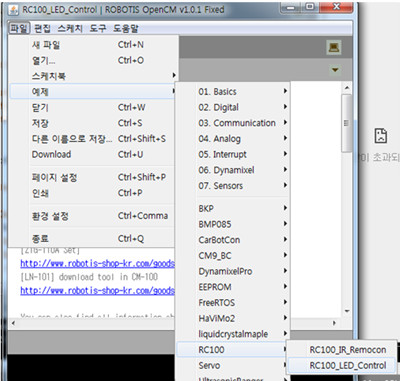Open second robotis-shop-kr.com link below LN-101
Image resolution: width=400 pixels, height=381 pixels.
(97, 290)
